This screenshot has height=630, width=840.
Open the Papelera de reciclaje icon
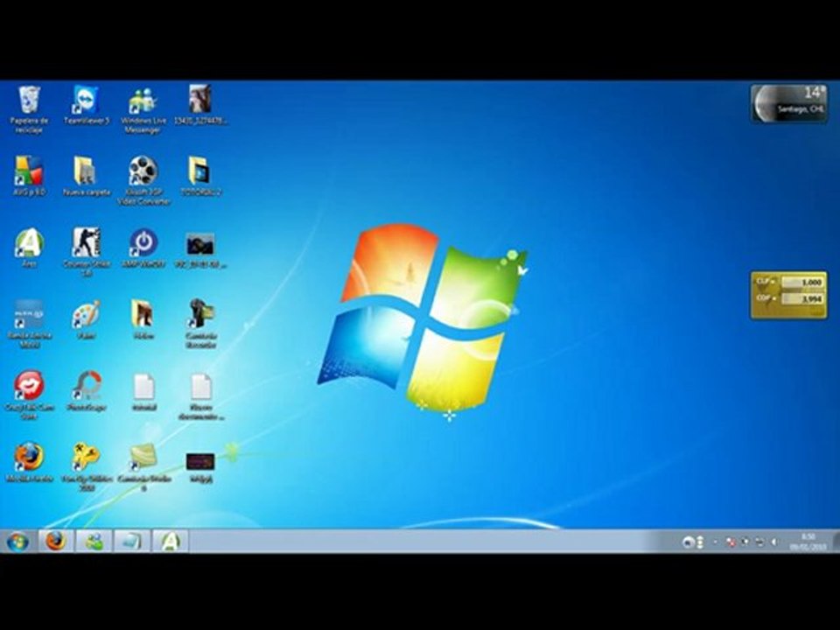[x=30, y=109]
